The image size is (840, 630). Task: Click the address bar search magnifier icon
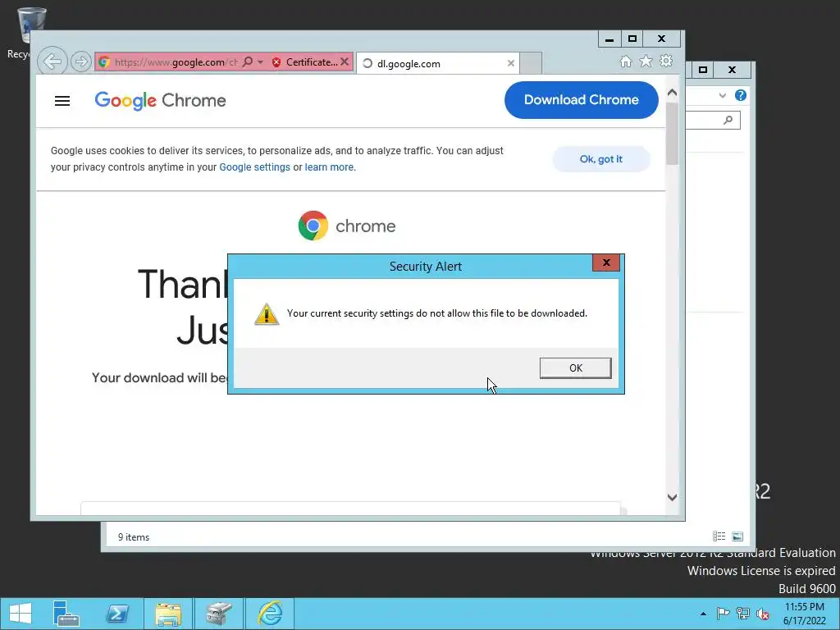(248, 62)
